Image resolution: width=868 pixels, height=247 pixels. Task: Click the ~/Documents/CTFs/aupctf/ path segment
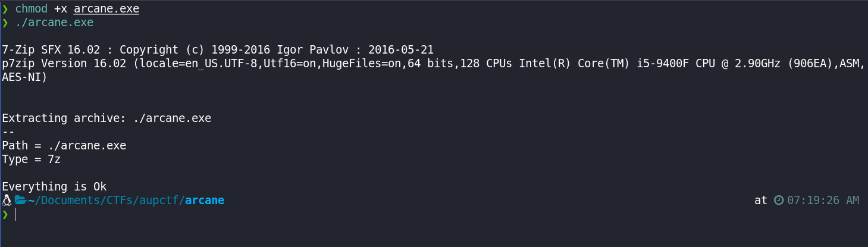[x=106, y=201]
